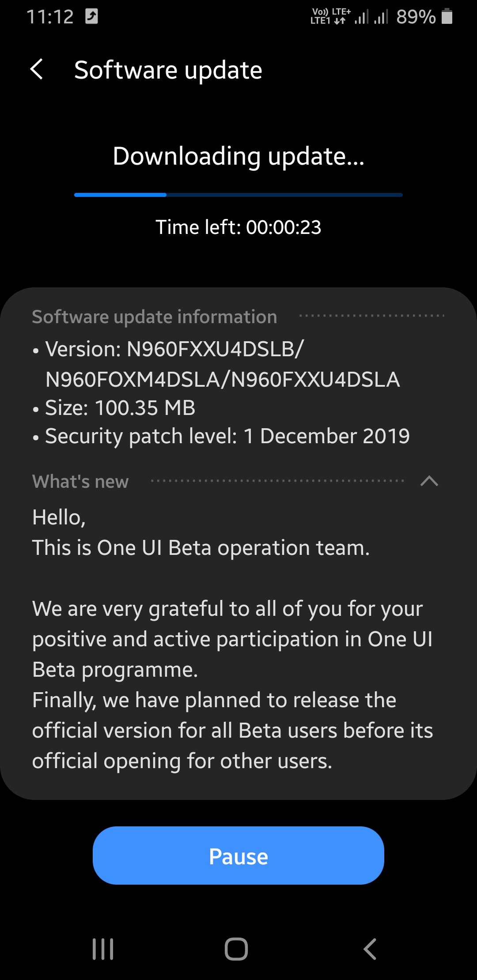This screenshot has width=477, height=980.
Task: Tap the VoLTE LTE1 status indicator
Action: 321,16
